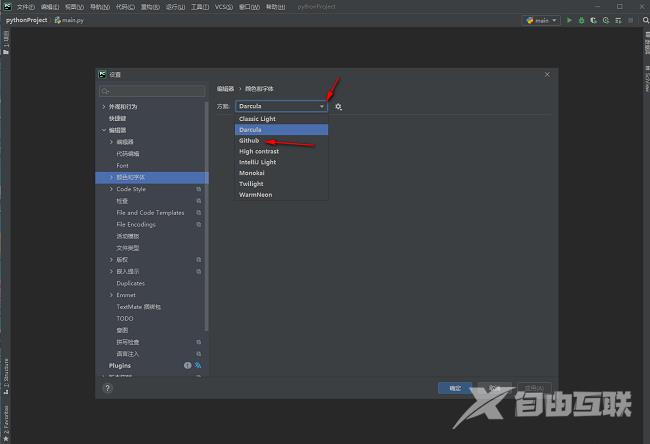
Task: Open the VCS menu in menu bar
Action: click(222, 6)
